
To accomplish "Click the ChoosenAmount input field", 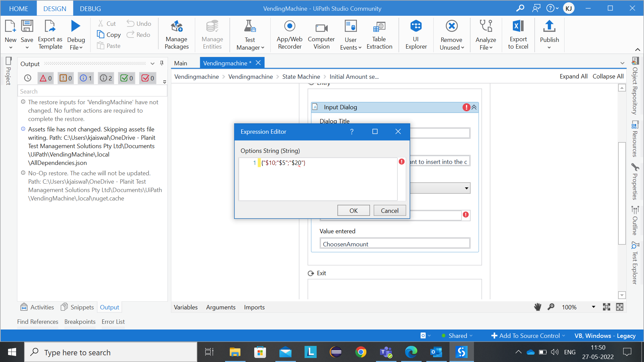I will pos(394,243).
